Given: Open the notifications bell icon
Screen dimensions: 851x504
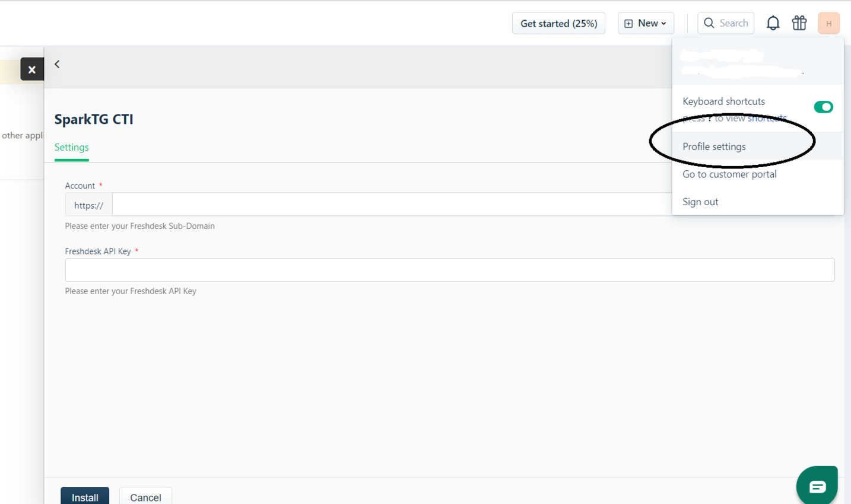Looking at the screenshot, I should (773, 23).
